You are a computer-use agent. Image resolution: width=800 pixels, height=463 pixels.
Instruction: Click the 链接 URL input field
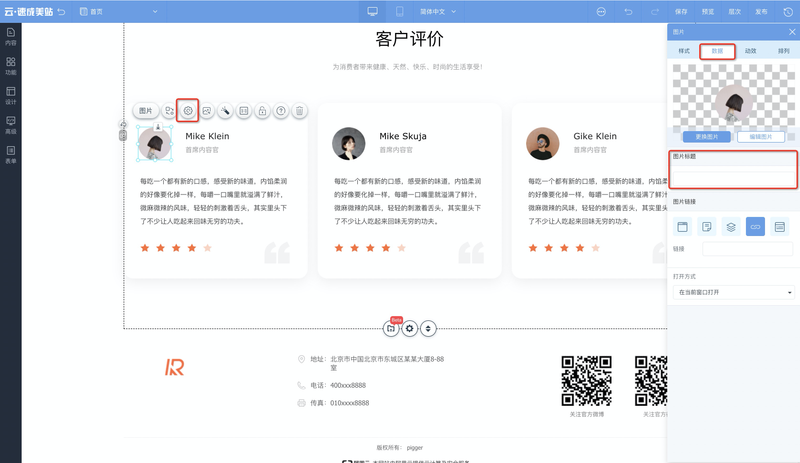coord(747,249)
